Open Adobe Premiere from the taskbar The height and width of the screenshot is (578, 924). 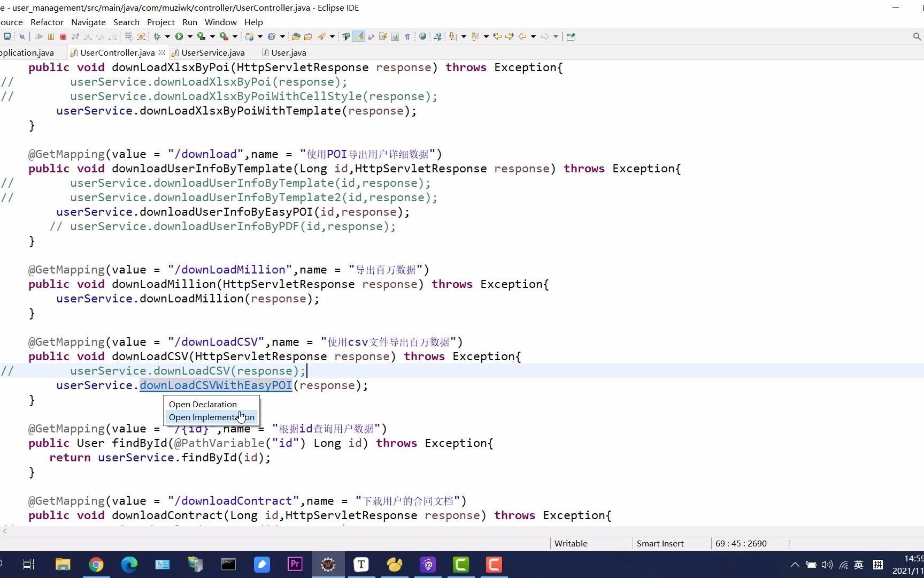[295, 565]
